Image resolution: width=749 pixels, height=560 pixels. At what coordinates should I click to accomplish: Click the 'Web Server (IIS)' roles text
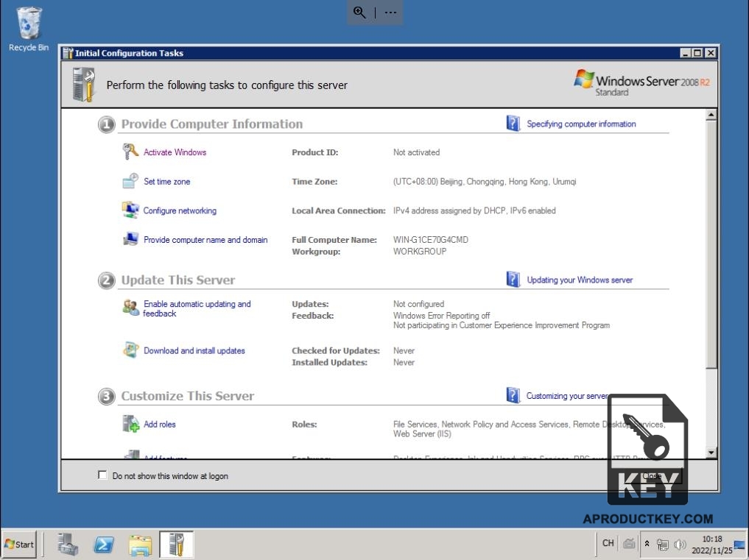point(422,433)
